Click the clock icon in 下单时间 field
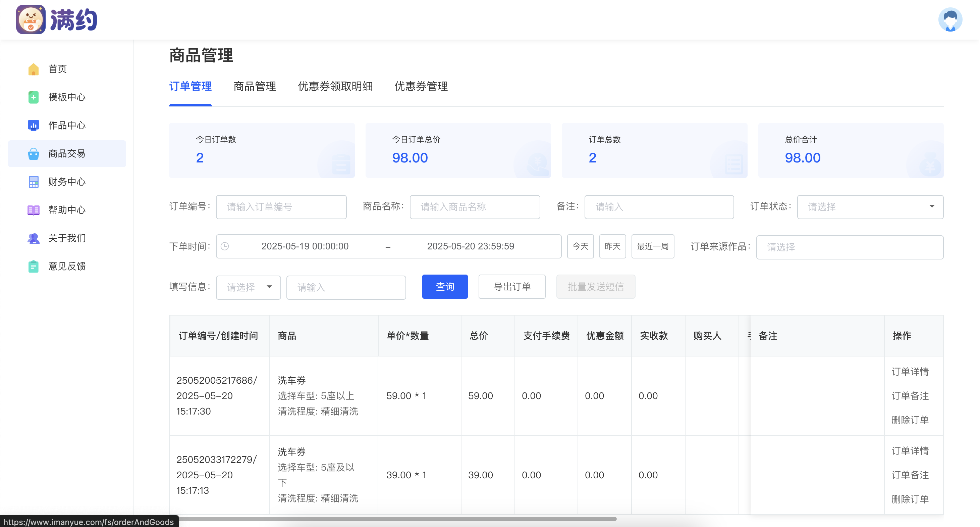980x527 pixels. (225, 246)
